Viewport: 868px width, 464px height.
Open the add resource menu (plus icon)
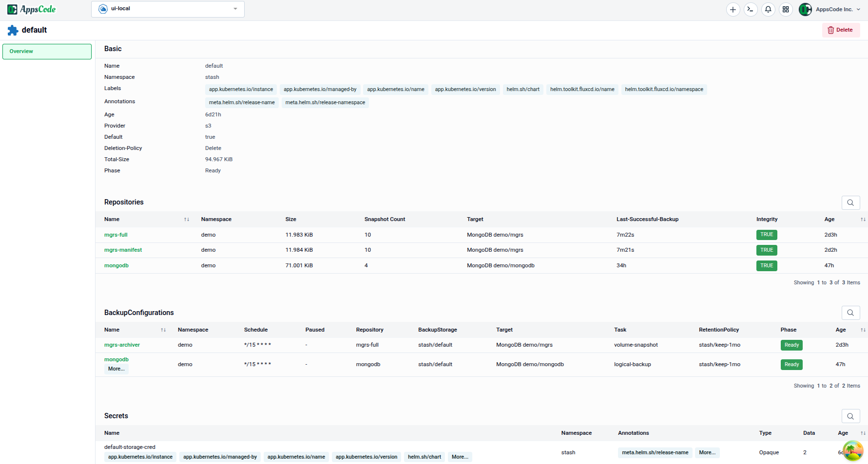(733, 9)
